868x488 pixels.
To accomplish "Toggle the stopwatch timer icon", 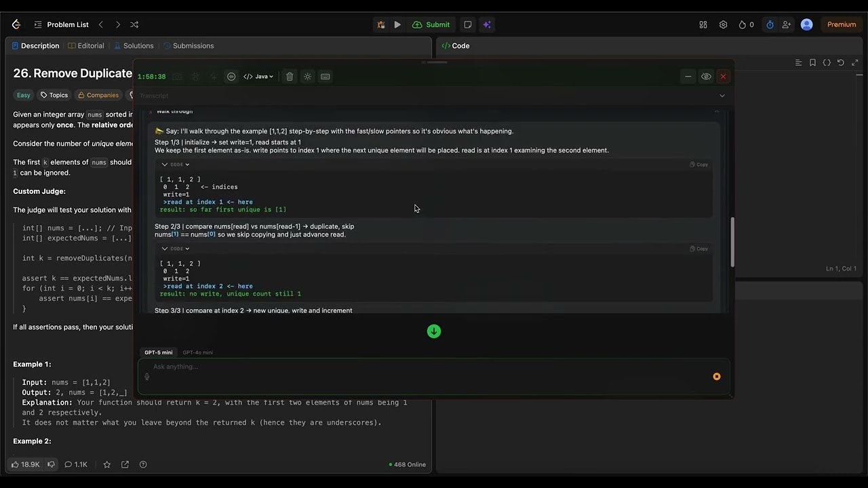I will click(x=770, y=24).
